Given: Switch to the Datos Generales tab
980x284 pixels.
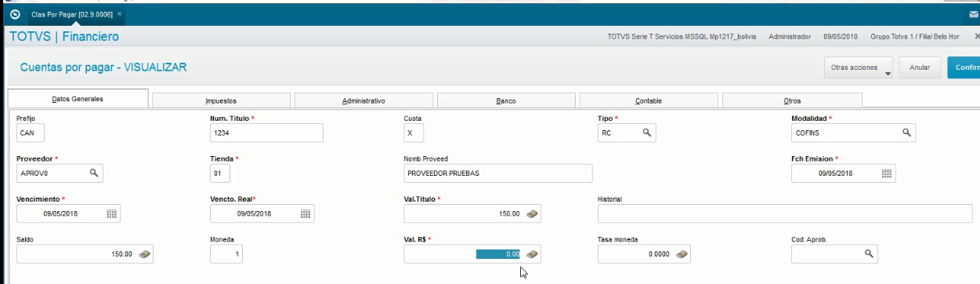Looking at the screenshot, I should point(78,99).
